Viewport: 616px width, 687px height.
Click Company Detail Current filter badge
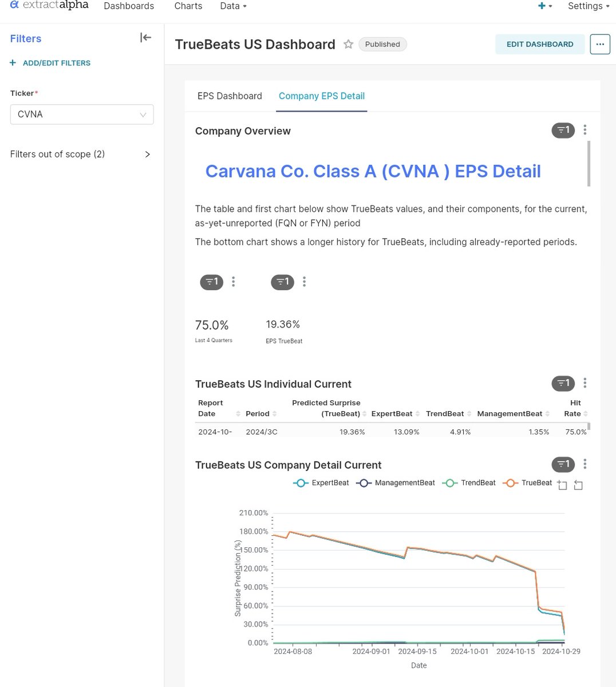coord(563,464)
